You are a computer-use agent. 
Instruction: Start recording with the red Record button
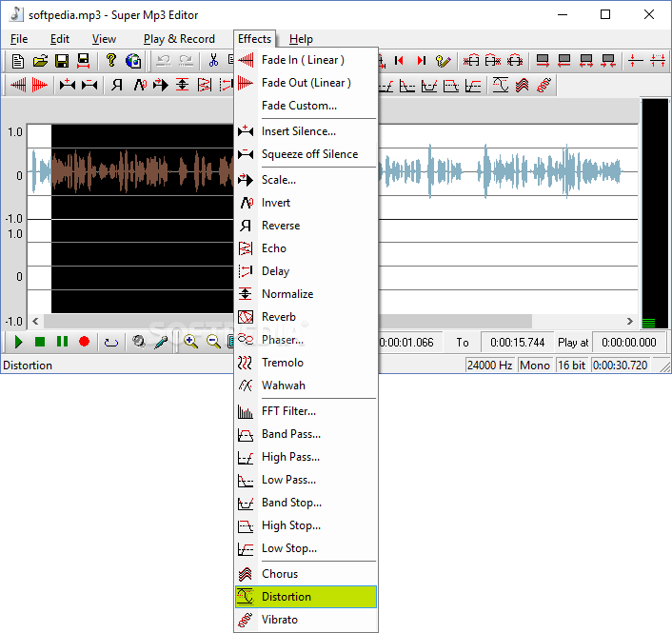[x=84, y=342]
